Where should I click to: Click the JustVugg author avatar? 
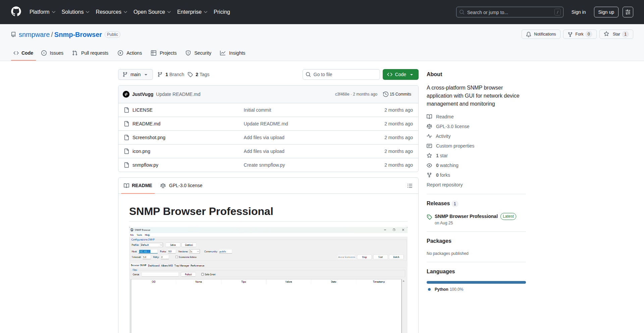tap(126, 94)
